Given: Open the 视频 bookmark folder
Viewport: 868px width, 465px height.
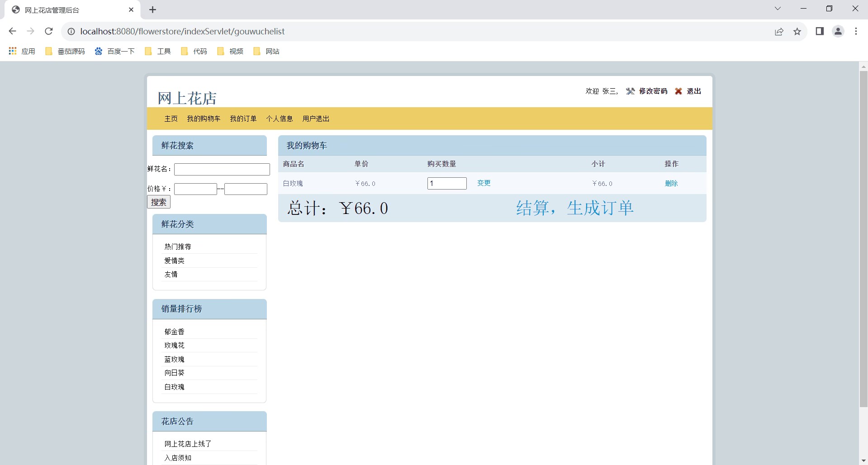Looking at the screenshot, I should point(230,51).
